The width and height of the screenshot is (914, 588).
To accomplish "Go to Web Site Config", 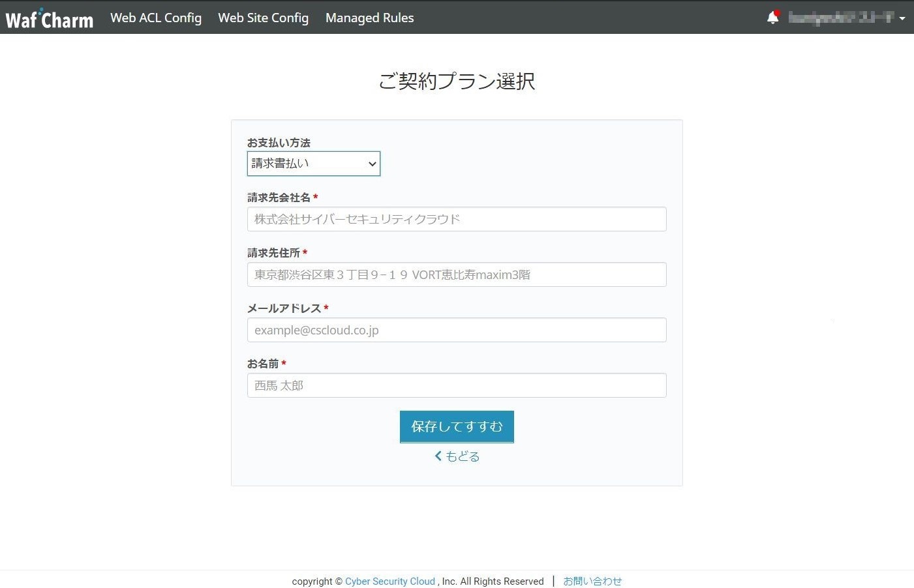I will click(263, 18).
